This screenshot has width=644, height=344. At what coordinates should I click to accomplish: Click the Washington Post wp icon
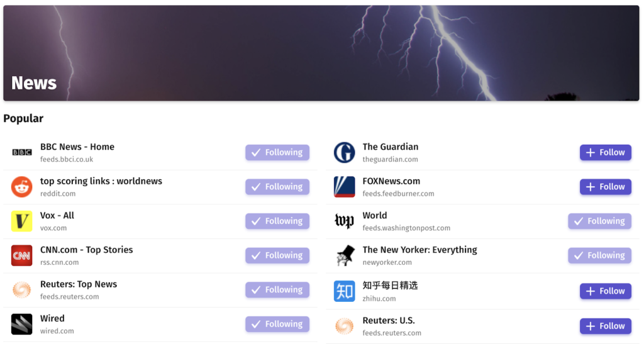(344, 221)
